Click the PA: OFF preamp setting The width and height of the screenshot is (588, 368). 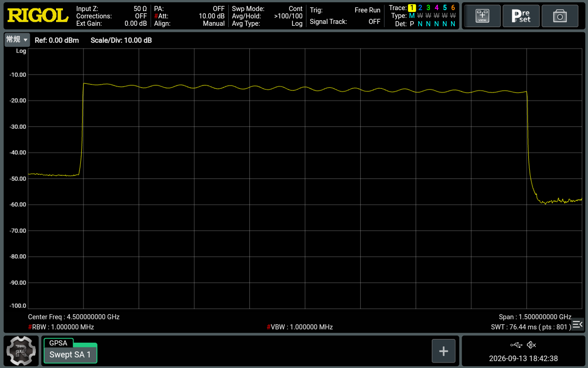189,9
